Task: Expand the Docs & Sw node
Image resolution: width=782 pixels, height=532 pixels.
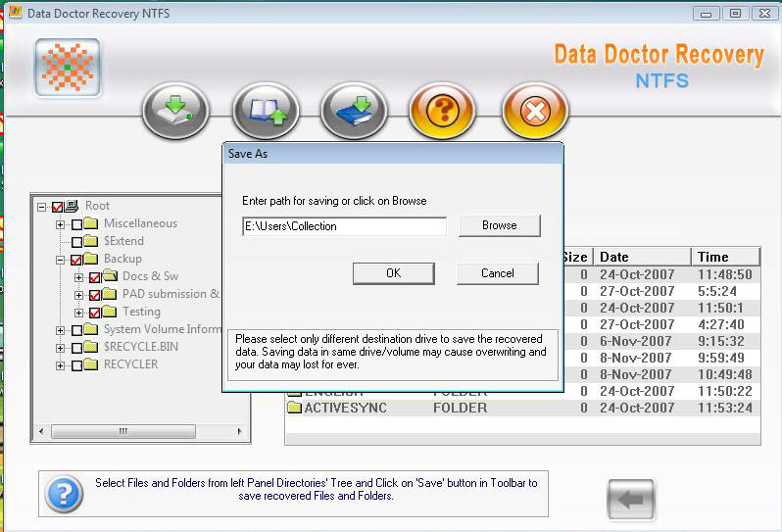Action: [x=78, y=277]
